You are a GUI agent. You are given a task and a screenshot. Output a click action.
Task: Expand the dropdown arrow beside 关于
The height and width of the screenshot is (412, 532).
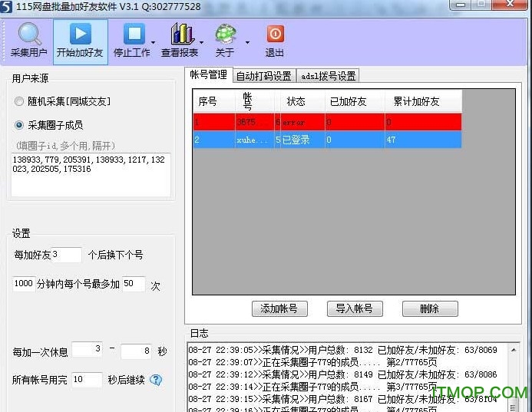click(247, 43)
